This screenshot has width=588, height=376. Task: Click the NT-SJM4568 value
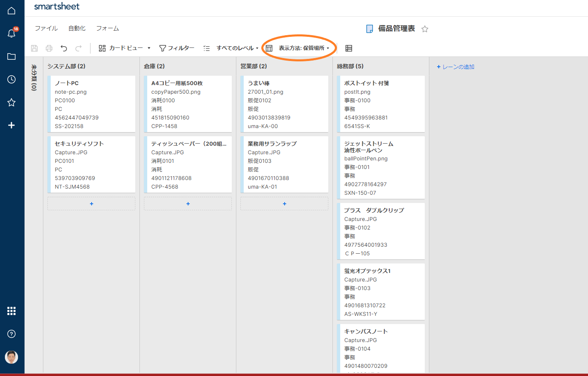[x=72, y=187]
